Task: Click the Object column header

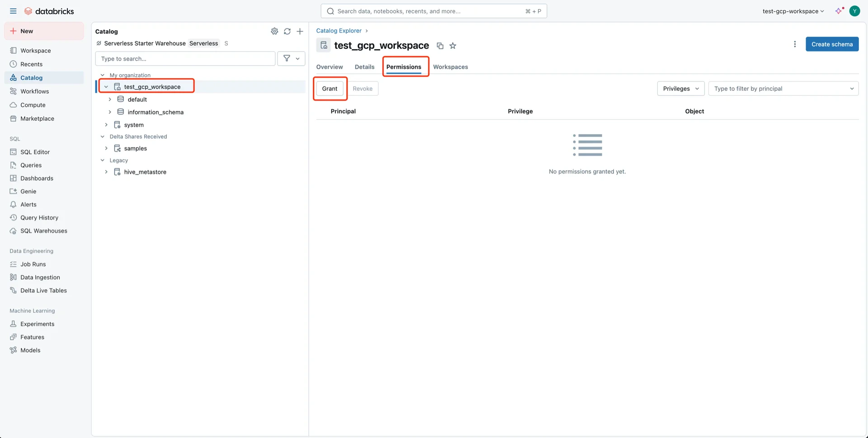Action: pyautogui.click(x=694, y=111)
